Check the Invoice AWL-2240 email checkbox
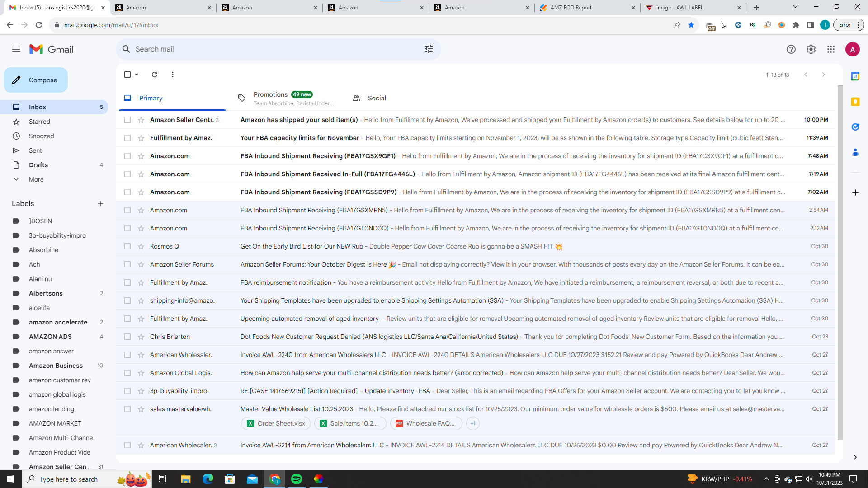Image resolution: width=868 pixels, height=488 pixels. 127,355
